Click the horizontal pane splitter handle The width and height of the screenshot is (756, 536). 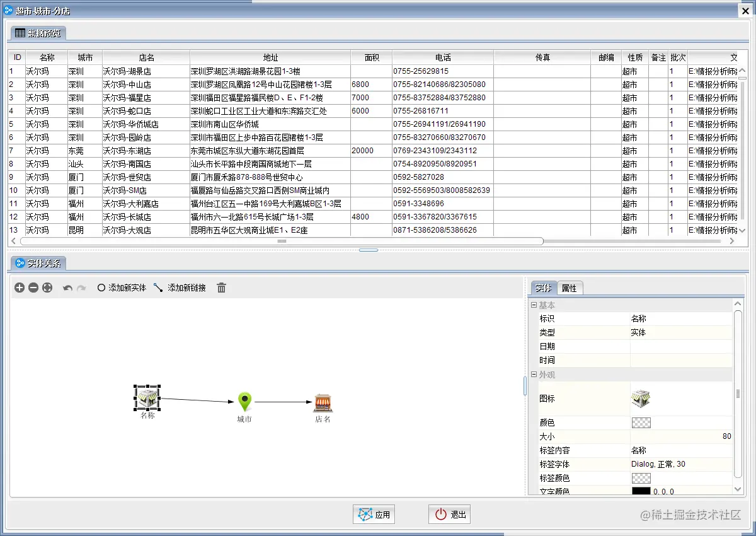click(369, 250)
